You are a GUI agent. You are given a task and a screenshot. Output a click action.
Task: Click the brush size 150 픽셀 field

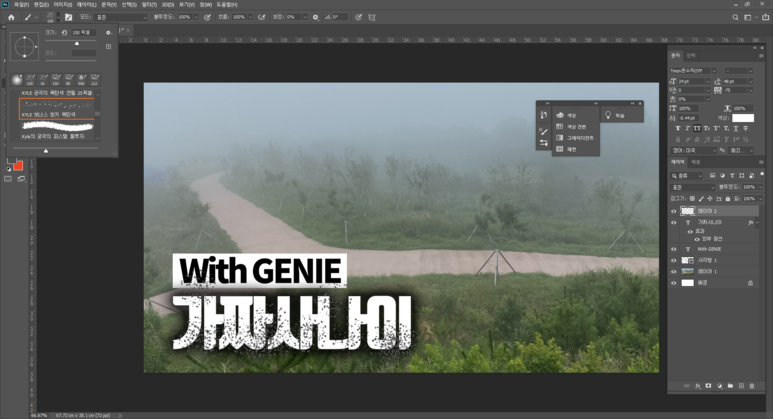84,33
